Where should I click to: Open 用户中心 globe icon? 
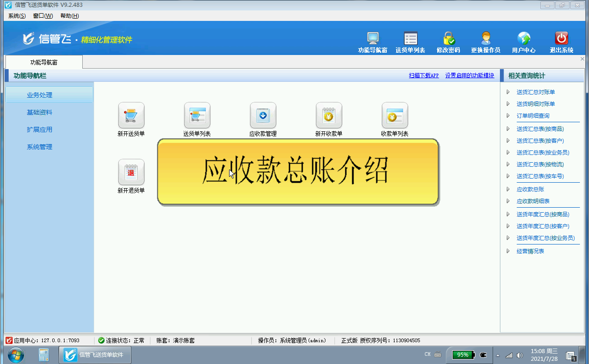pyautogui.click(x=524, y=39)
